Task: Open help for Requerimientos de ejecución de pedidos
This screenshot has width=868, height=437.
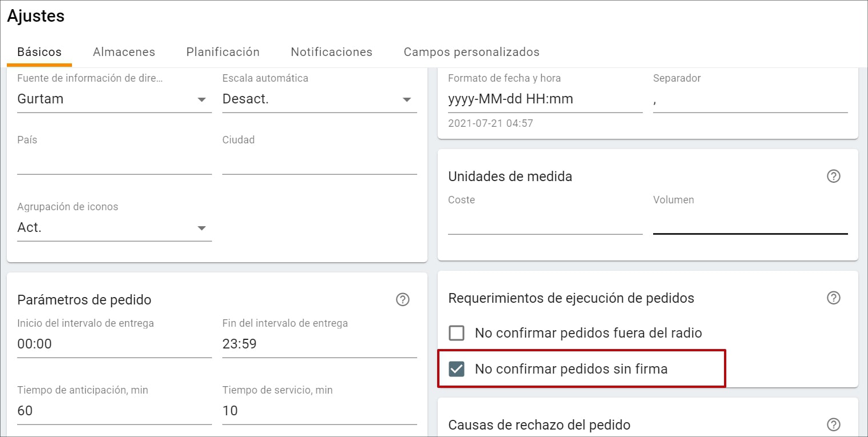Action: click(x=834, y=298)
